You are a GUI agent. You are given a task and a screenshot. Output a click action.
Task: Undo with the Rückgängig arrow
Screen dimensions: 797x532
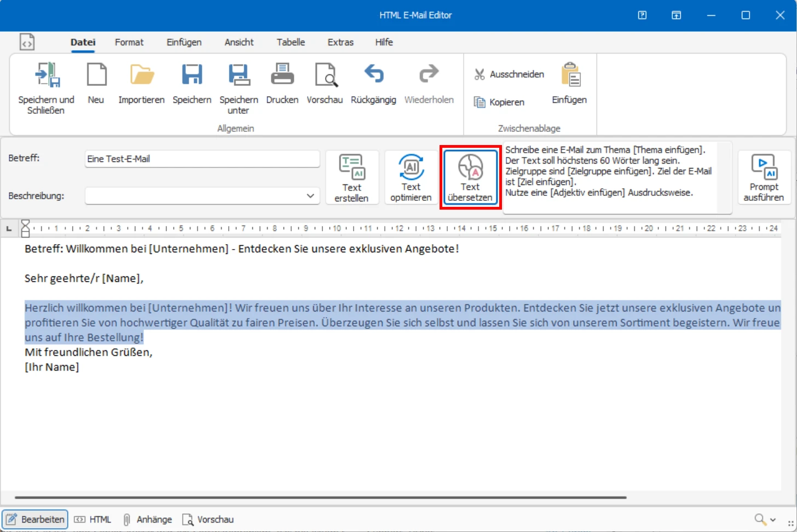click(x=374, y=74)
